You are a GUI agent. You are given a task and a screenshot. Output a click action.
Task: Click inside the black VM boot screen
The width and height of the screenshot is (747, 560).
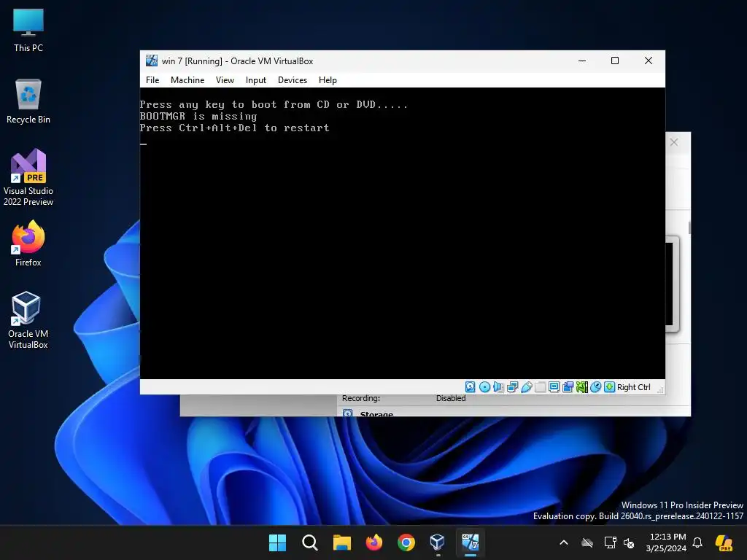point(402,233)
